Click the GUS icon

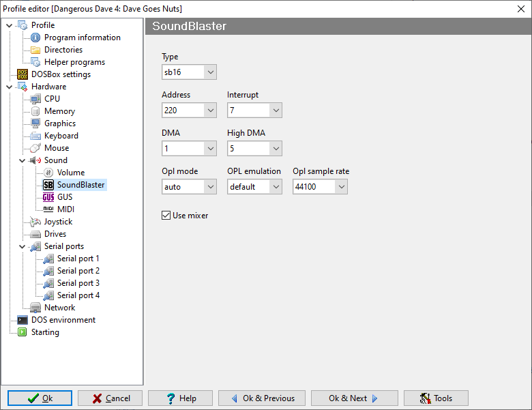(48, 197)
